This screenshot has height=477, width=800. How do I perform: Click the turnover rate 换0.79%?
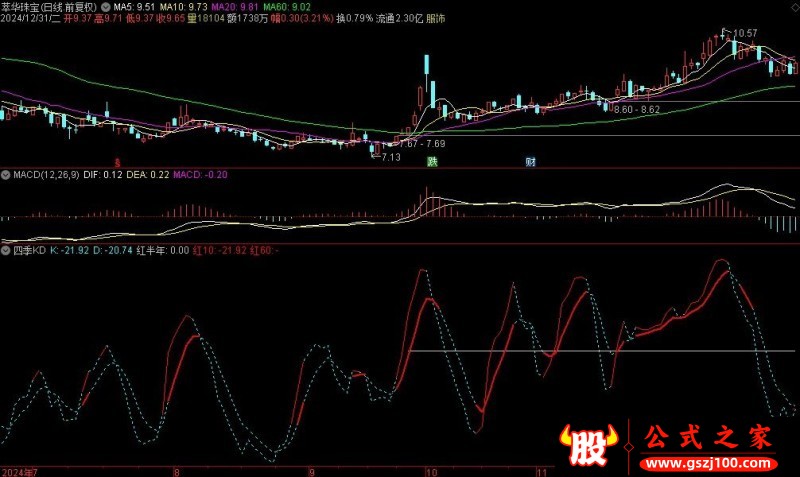(355, 19)
